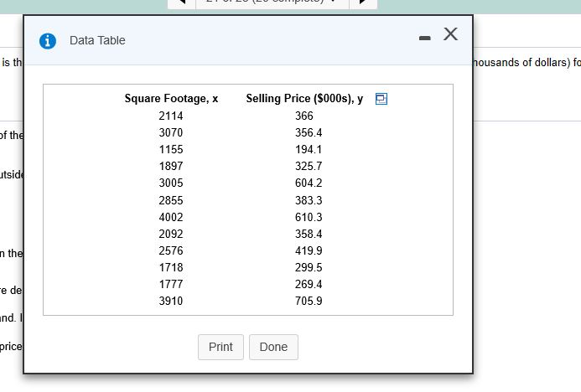Select square footage value 1718

[171, 268]
